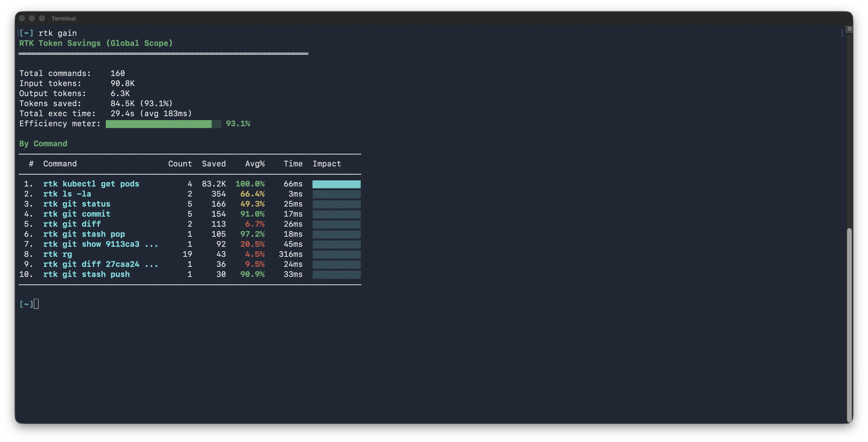Click the count 19 in rtk rg row

(x=187, y=254)
